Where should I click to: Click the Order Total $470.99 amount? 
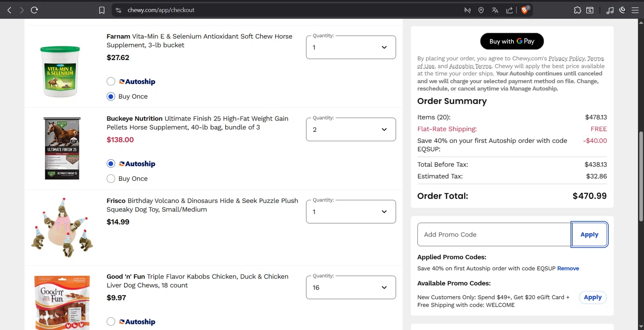pos(589,196)
